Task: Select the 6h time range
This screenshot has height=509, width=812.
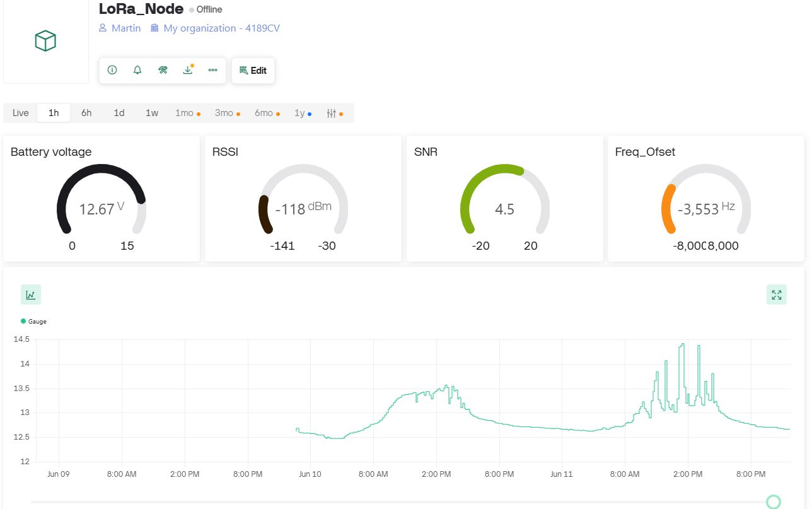Action: (86, 113)
